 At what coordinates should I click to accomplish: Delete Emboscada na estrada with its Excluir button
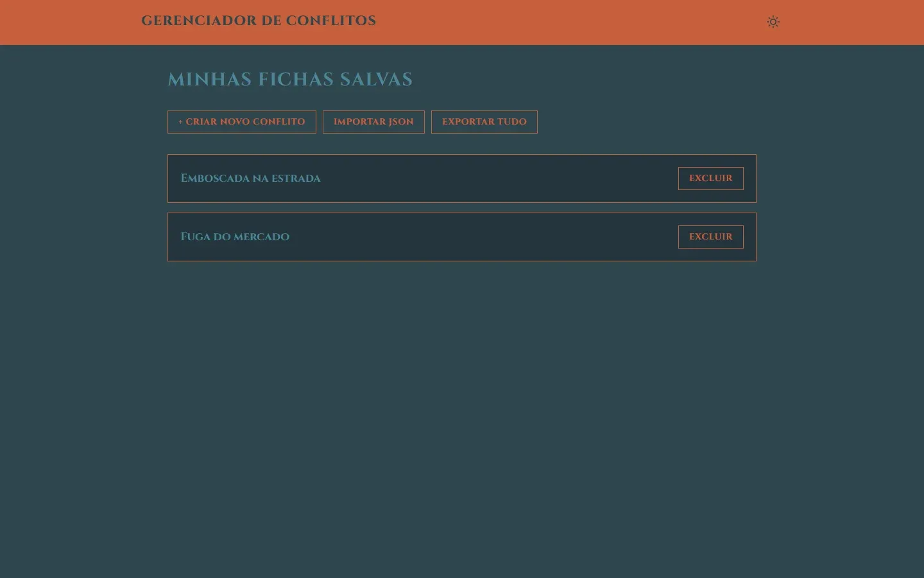click(711, 179)
